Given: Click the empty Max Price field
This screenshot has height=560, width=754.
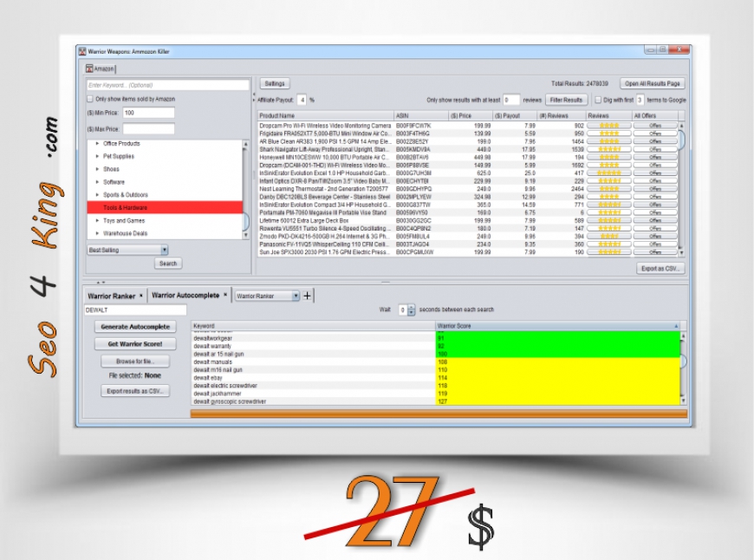Looking at the screenshot, I should tap(148, 129).
